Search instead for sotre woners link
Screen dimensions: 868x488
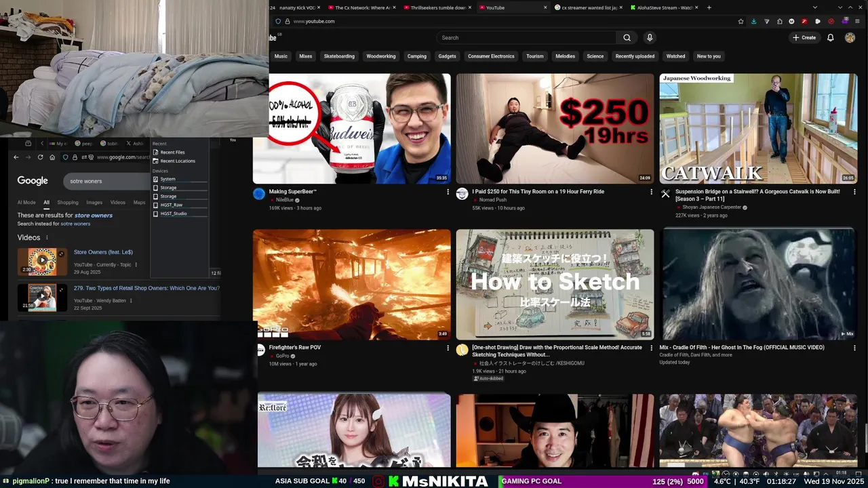click(x=75, y=224)
